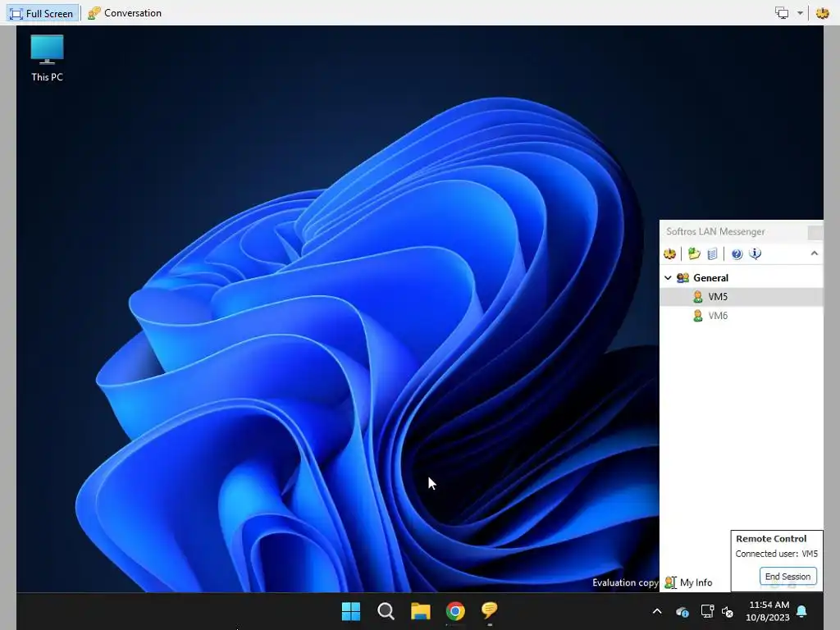Open the message history document icon
This screenshot has height=630, width=840.
712,253
